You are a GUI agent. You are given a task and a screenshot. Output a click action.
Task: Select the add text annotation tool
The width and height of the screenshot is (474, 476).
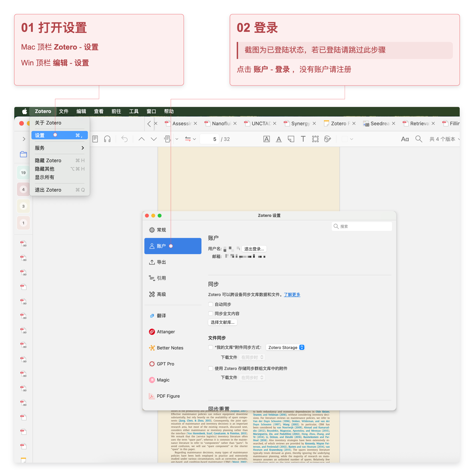click(303, 139)
